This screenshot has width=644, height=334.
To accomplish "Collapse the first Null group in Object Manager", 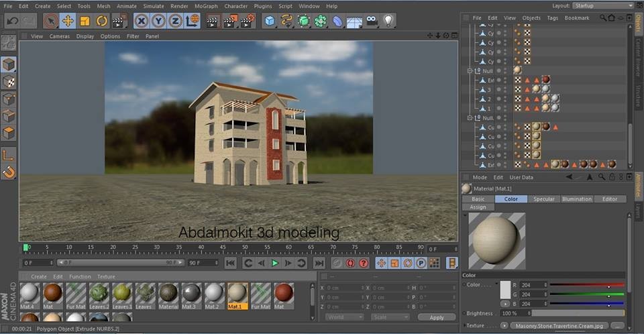I will (x=470, y=70).
